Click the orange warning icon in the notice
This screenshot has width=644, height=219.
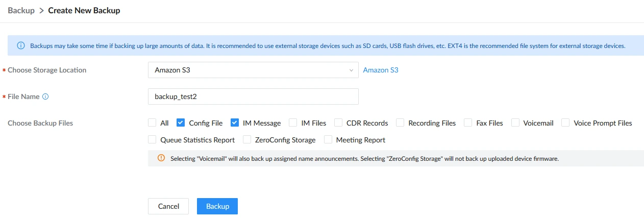(161, 158)
